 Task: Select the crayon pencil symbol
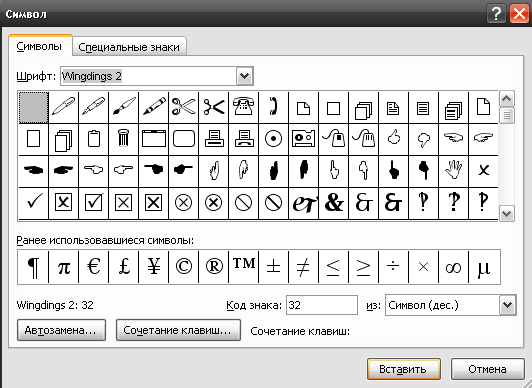click(154, 108)
